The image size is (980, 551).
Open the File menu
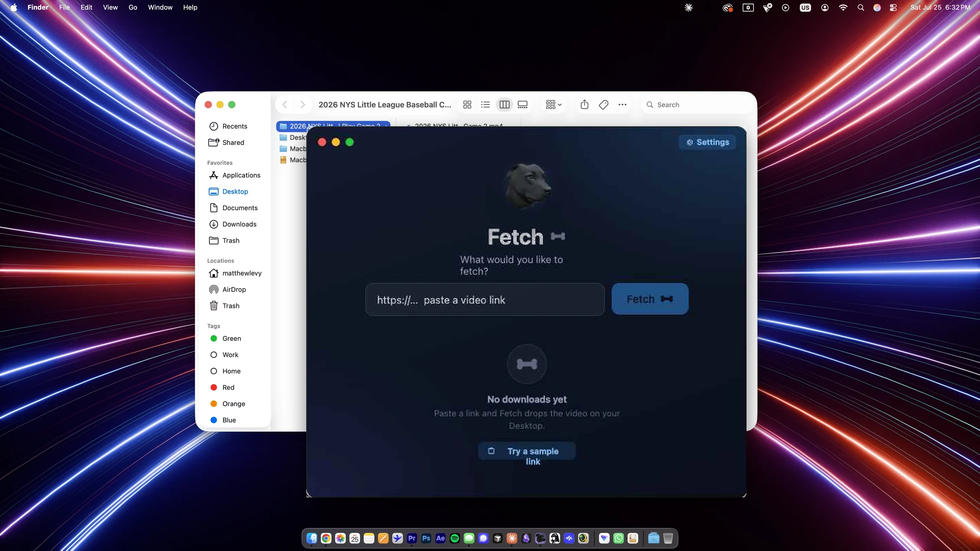coord(64,7)
